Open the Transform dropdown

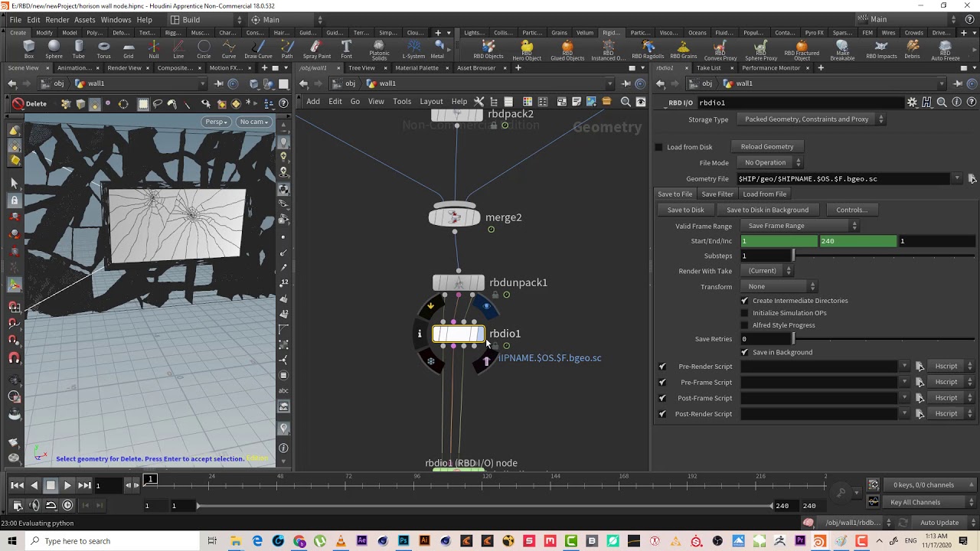(778, 286)
